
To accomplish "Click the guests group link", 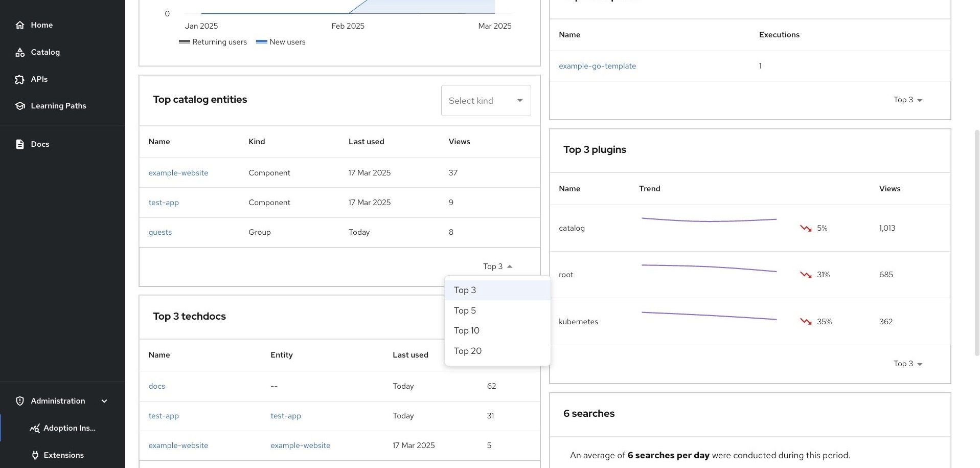I will coord(160,232).
